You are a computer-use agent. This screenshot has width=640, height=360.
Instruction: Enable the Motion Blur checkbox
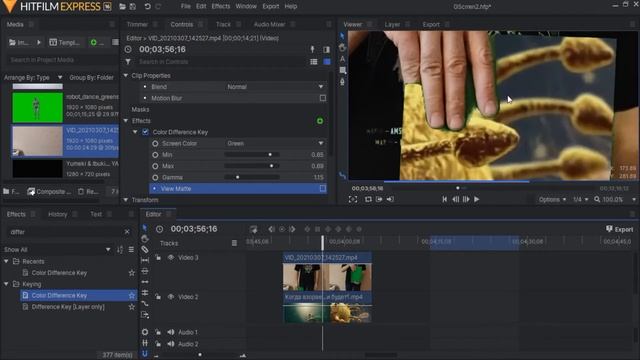point(323,98)
